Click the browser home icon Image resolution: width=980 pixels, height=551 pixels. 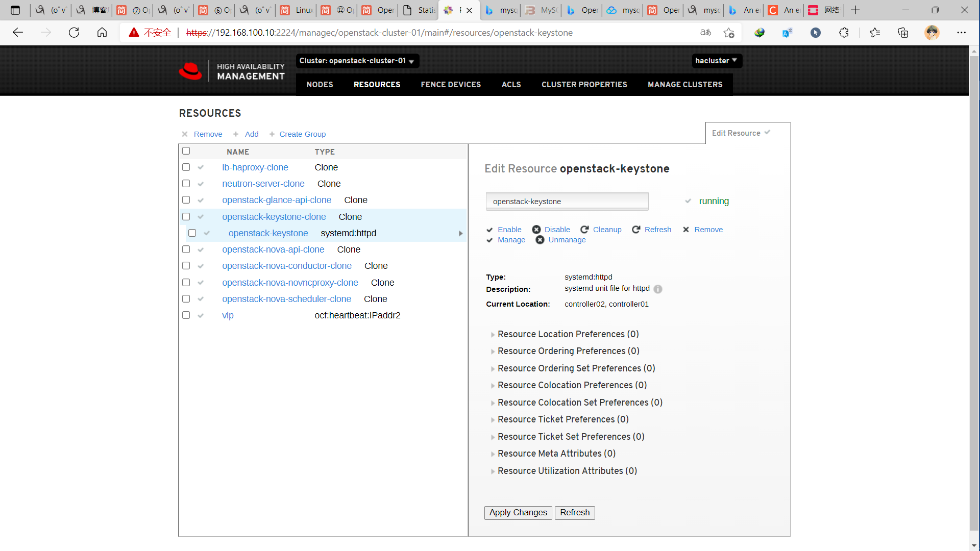(x=102, y=33)
